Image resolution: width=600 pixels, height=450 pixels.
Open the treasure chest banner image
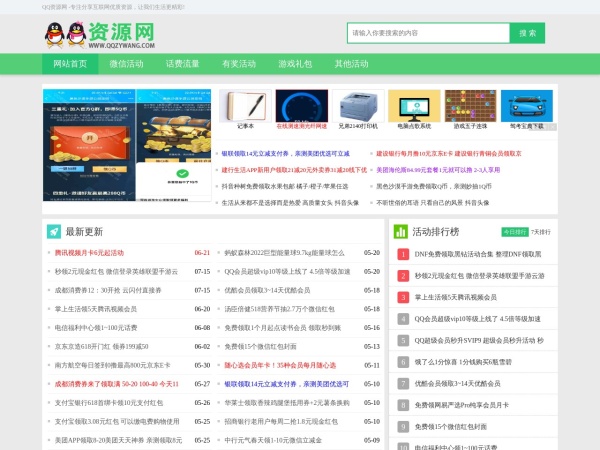[x=173, y=145]
